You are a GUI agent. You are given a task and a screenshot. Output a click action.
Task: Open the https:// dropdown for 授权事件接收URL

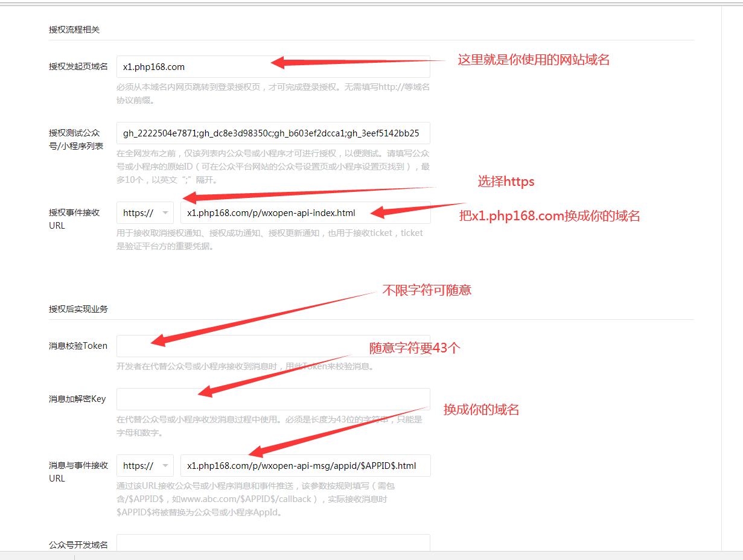pos(145,213)
